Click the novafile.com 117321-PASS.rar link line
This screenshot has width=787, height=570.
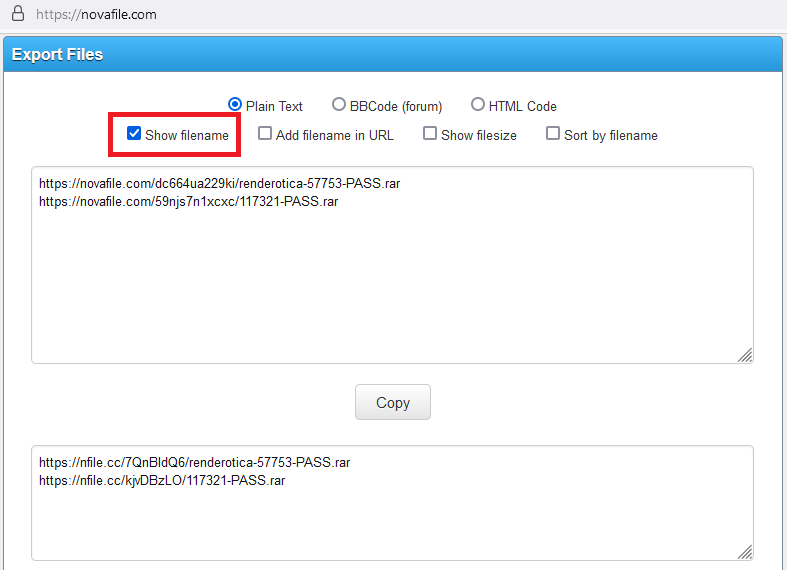(x=188, y=201)
